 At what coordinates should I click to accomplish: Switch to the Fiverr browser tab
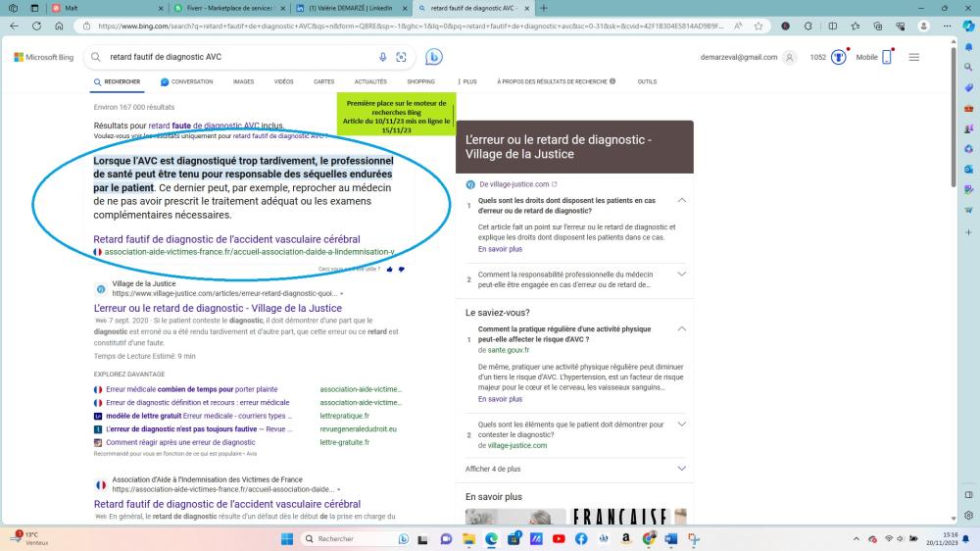pos(228,8)
